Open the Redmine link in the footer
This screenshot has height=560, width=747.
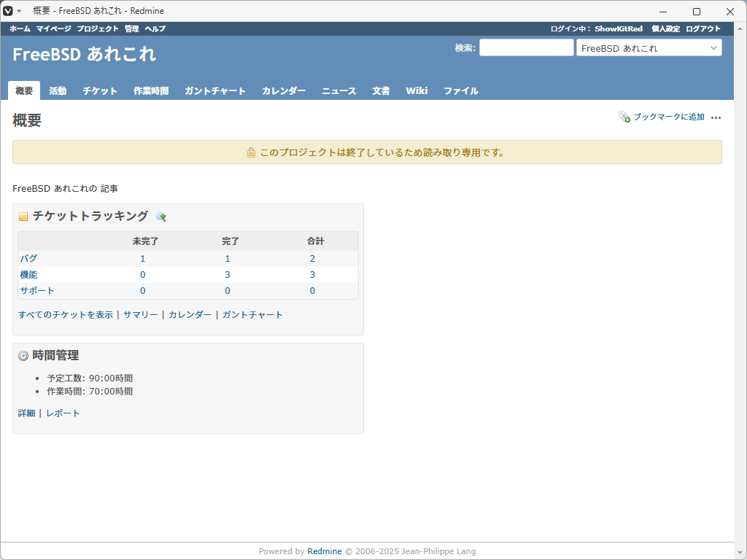pos(325,551)
